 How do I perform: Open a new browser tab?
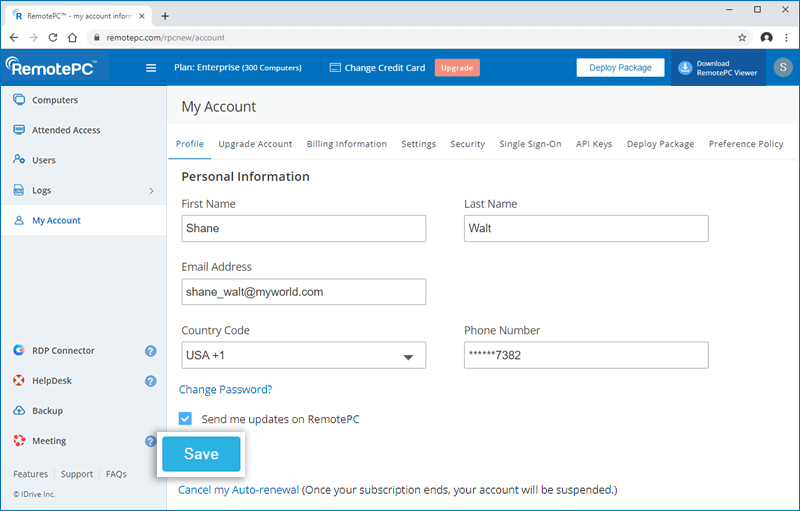165,16
